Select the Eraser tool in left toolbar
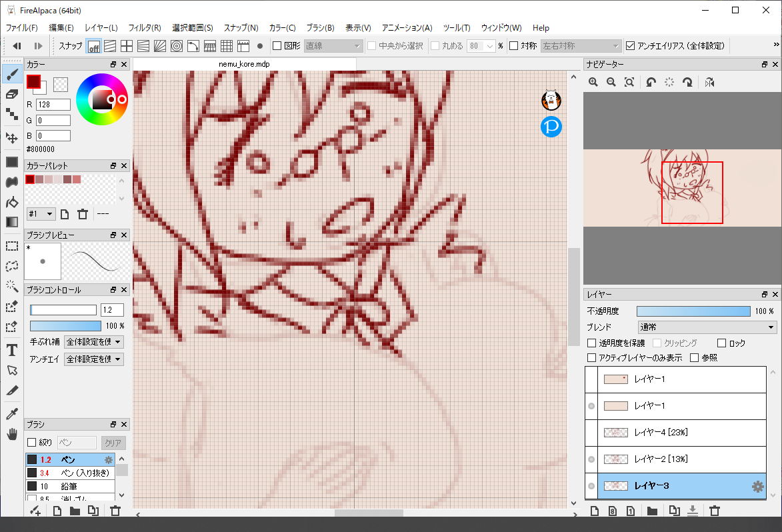 tap(11, 94)
